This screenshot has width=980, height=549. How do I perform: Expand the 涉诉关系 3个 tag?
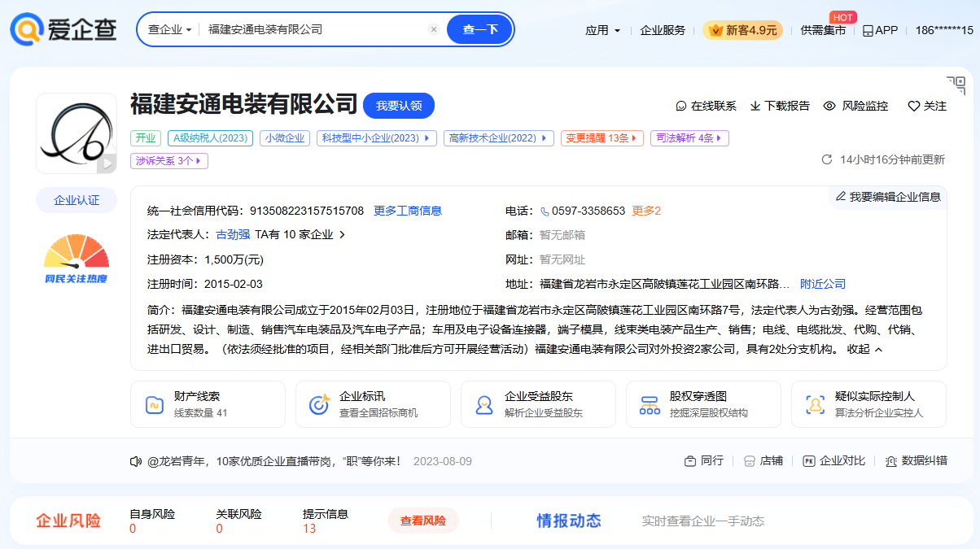point(169,161)
